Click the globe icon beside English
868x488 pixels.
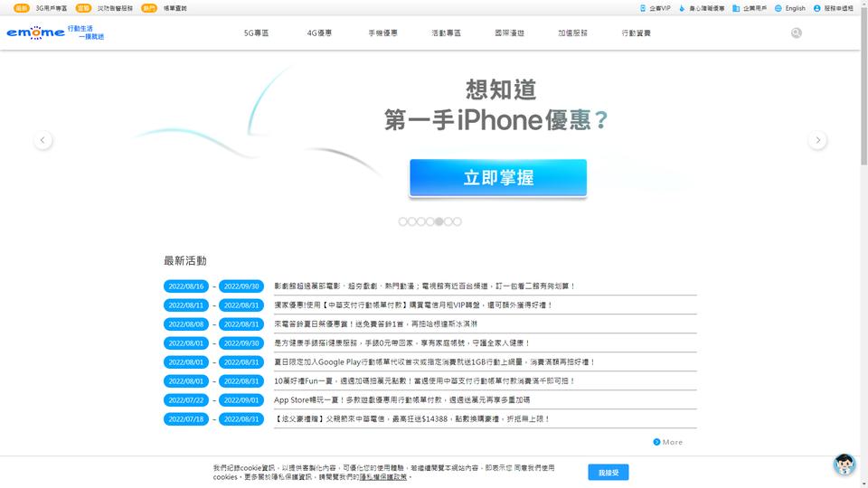click(778, 8)
